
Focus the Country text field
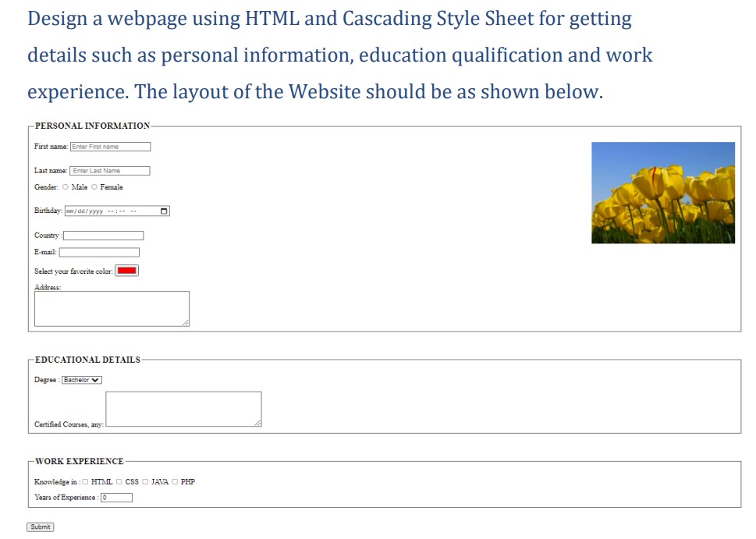click(x=103, y=235)
